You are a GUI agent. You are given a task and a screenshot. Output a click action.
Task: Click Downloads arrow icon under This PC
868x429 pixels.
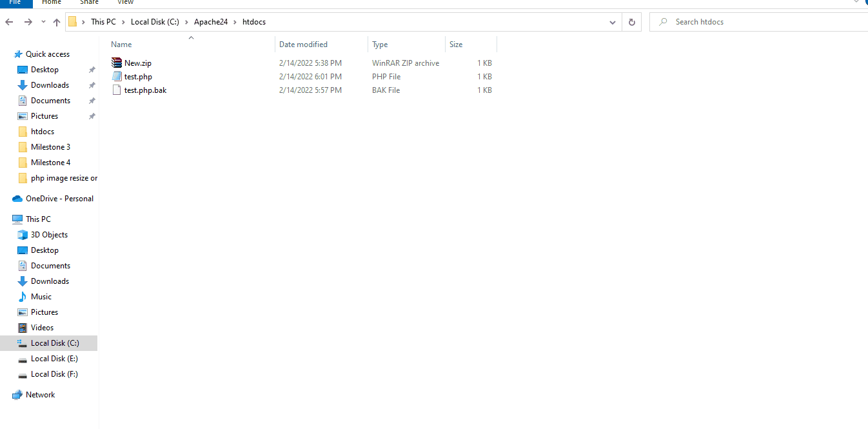23,281
